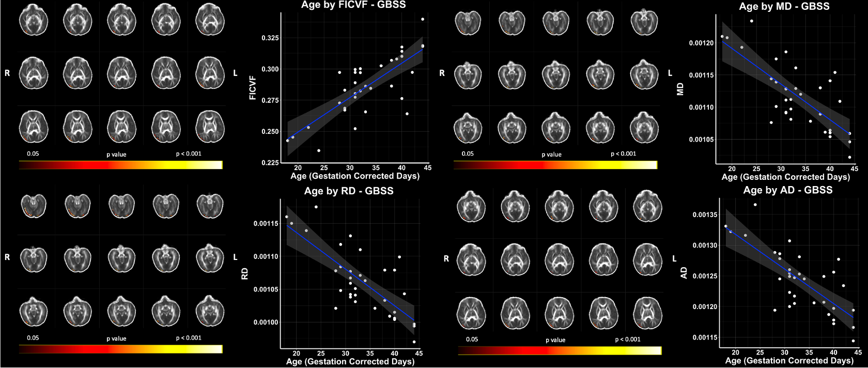The height and width of the screenshot is (368, 868).
Task: Click the highest data point in the FICVF scatter plot
Action: pos(423,19)
